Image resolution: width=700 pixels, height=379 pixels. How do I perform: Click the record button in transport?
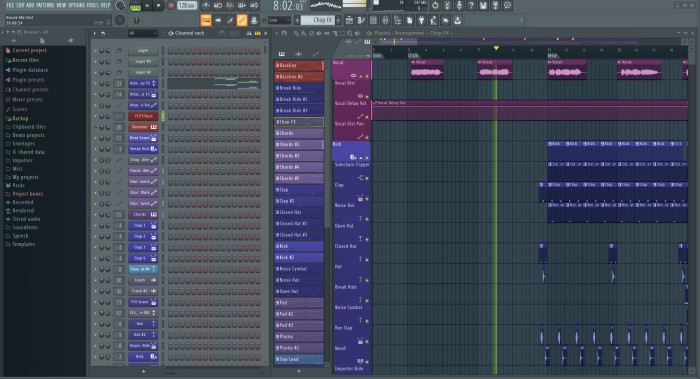171,6
